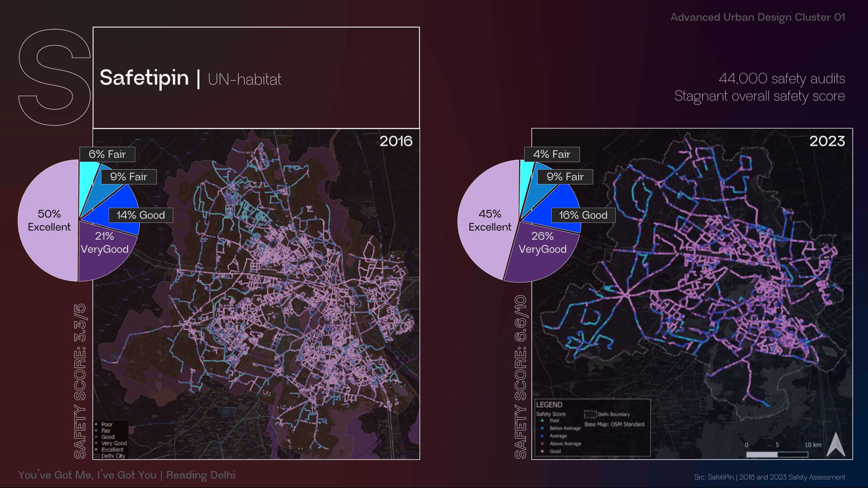
Task: Click the large outlined S letter
Action: [x=55, y=77]
